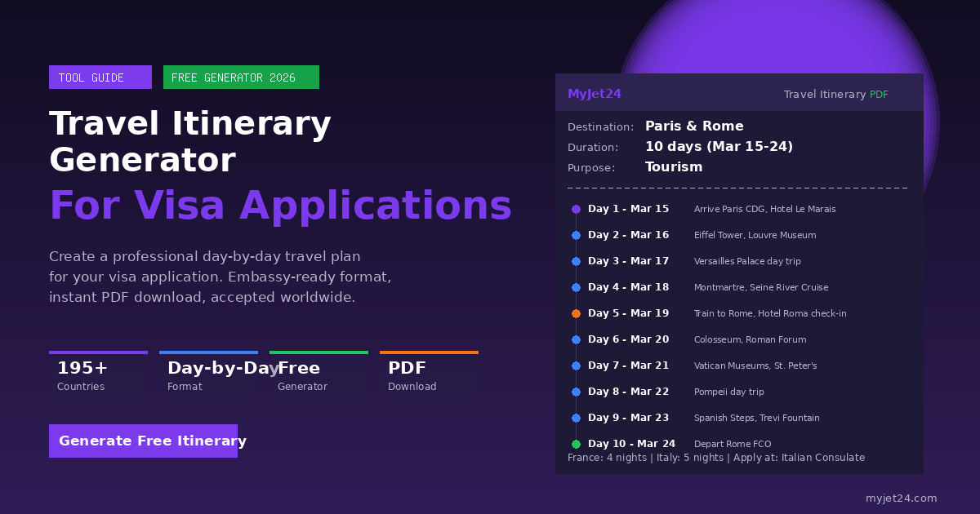
Task: Select the marker next to Day 7
Action: (x=576, y=366)
